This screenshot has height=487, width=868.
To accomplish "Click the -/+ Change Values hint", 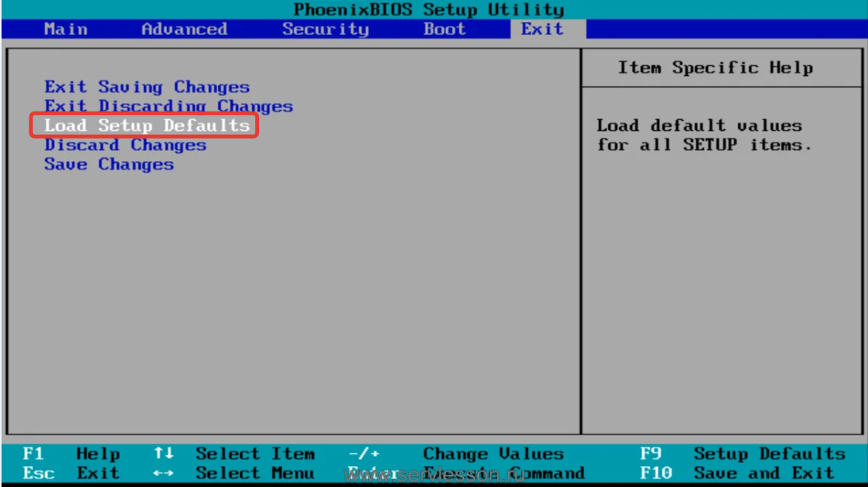I will coord(456,454).
